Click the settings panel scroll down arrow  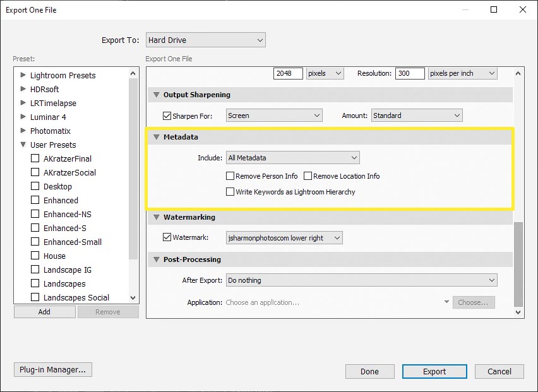coord(518,312)
